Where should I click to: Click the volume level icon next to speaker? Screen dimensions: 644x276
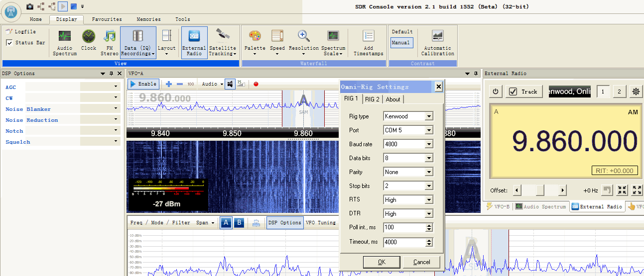241,84
